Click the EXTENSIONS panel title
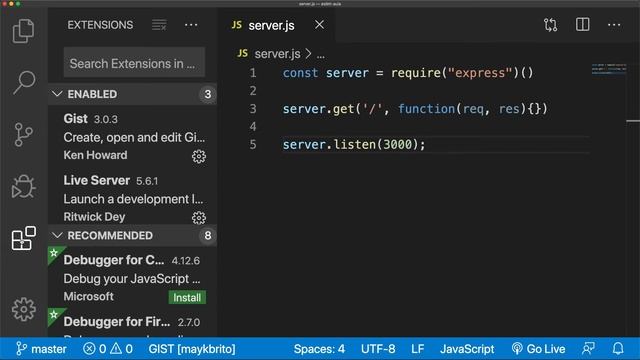Viewport: 640px width, 360px height. (100, 25)
